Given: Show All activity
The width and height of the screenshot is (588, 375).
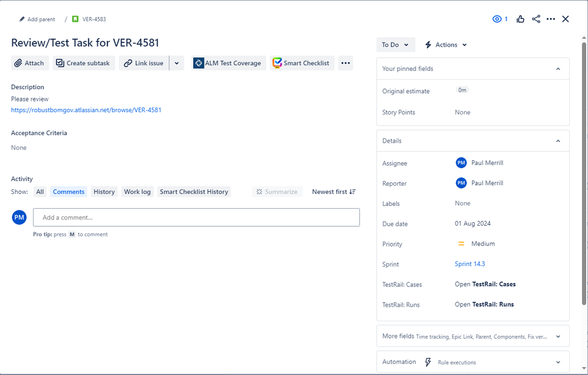Looking at the screenshot, I should [39, 192].
